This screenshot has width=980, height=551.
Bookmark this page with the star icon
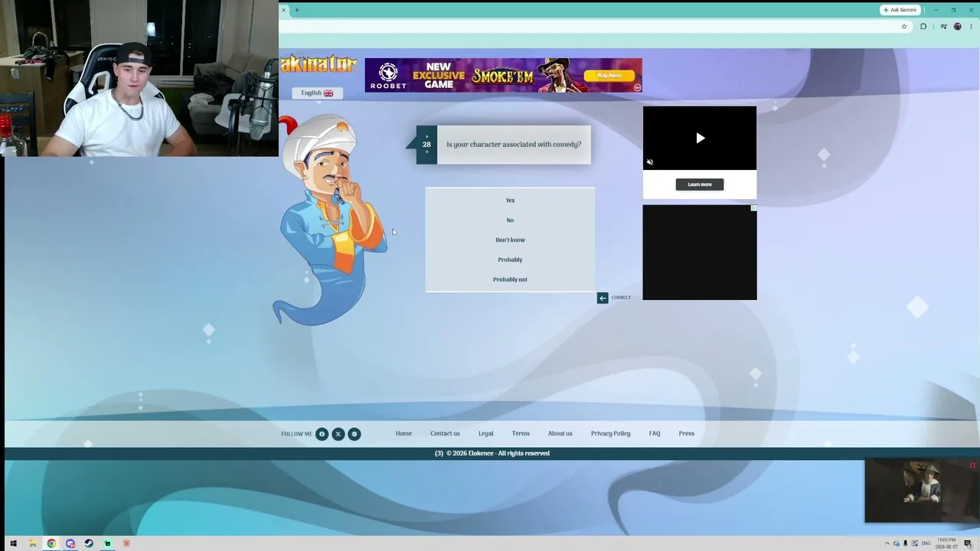coord(904,27)
